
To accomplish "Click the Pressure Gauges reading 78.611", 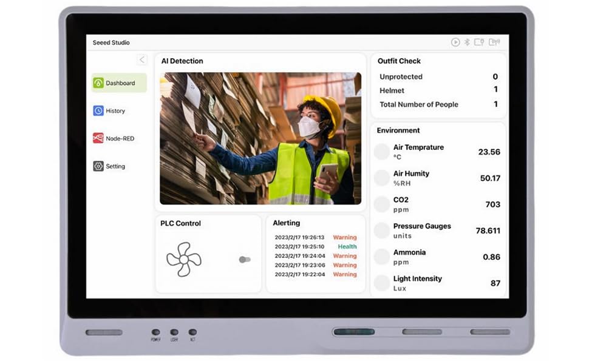I will 489,231.
